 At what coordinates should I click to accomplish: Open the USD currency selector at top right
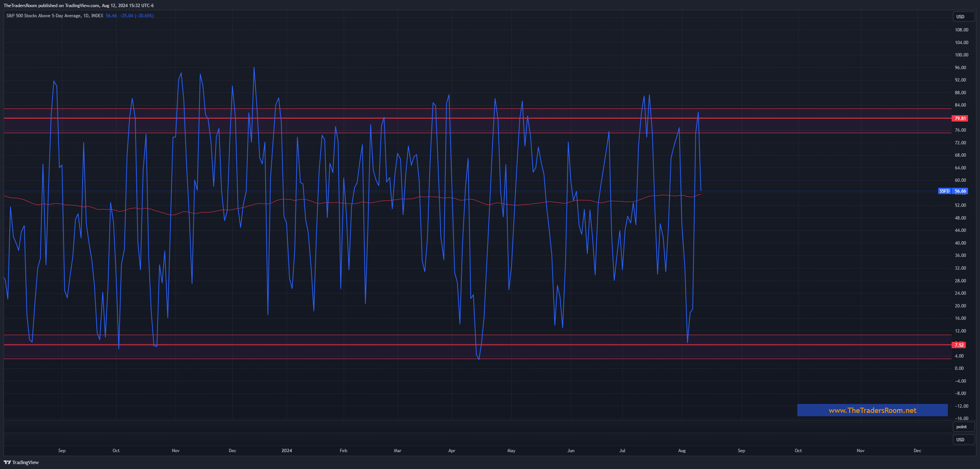coord(963,17)
